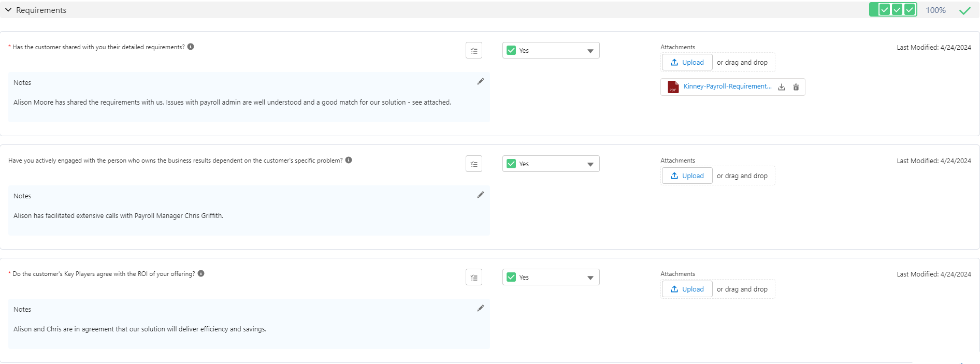Screen dimensions: 980x364
Task: Edit notes for detailed requirements question
Action: click(480, 82)
